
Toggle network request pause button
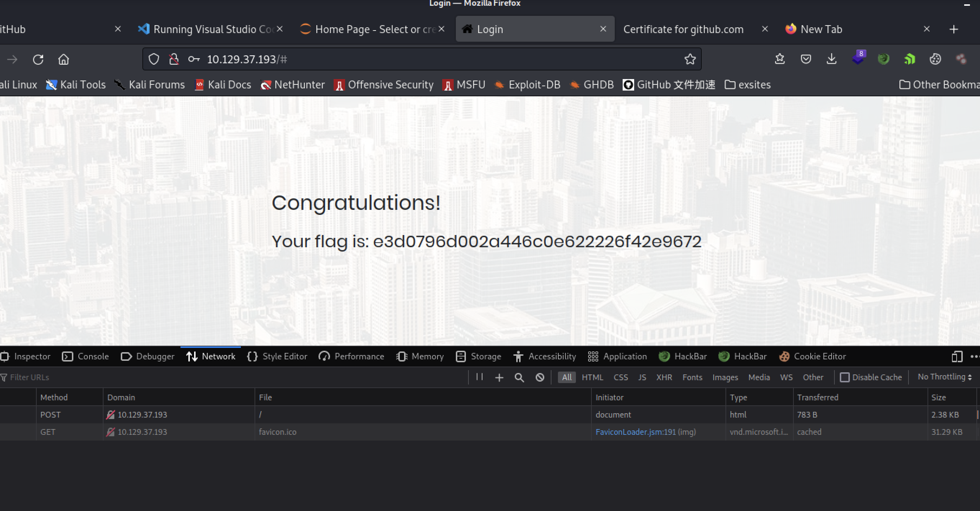coord(480,377)
